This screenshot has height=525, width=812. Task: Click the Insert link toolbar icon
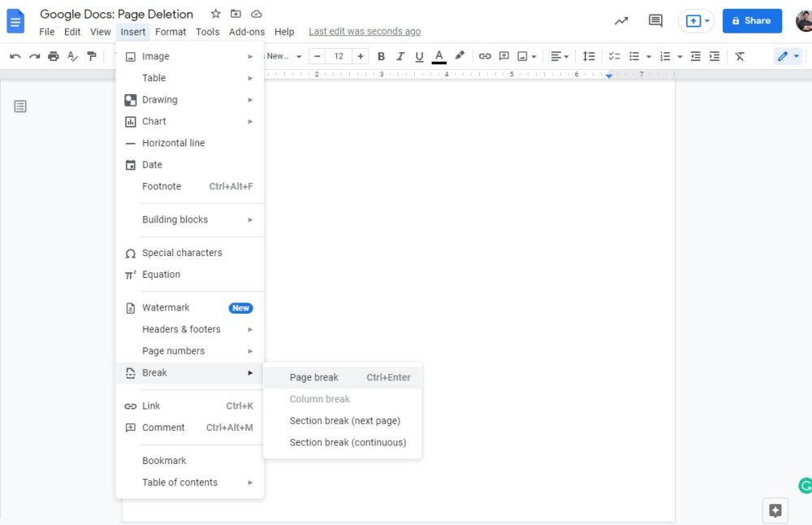[485, 56]
